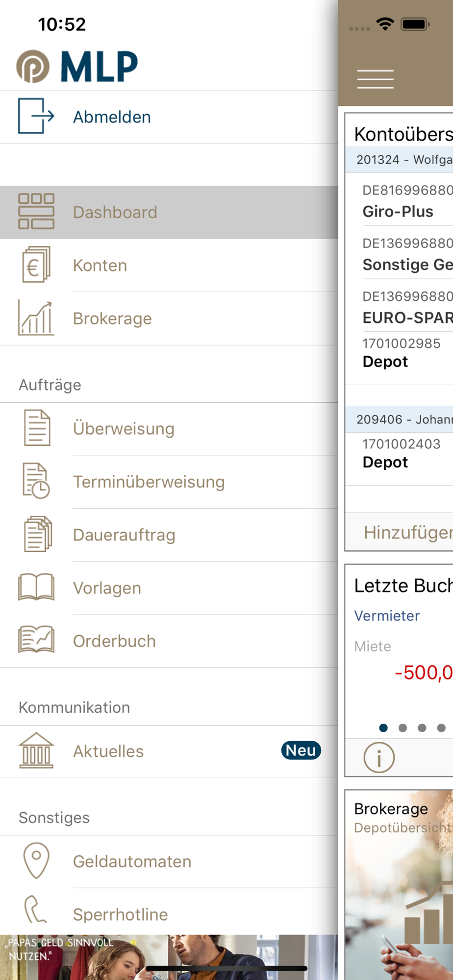This screenshot has height=980, width=453.
Task: Tap the Terminüberweisung clock document icon
Action: [36, 481]
